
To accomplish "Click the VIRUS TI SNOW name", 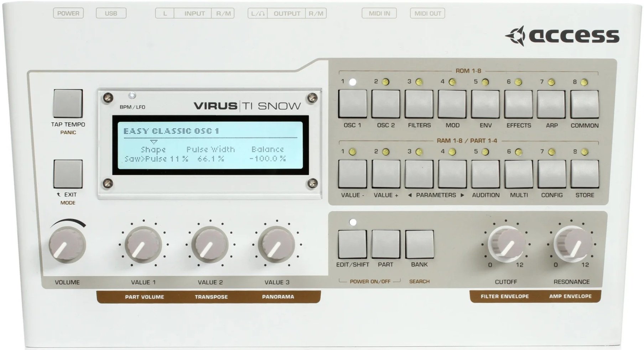I will coord(247,106).
